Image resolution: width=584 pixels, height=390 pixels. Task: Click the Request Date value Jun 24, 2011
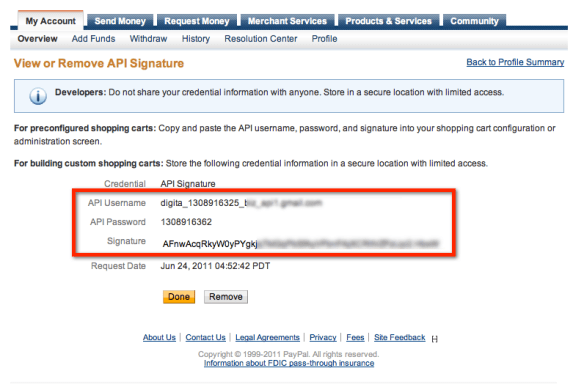click(215, 266)
